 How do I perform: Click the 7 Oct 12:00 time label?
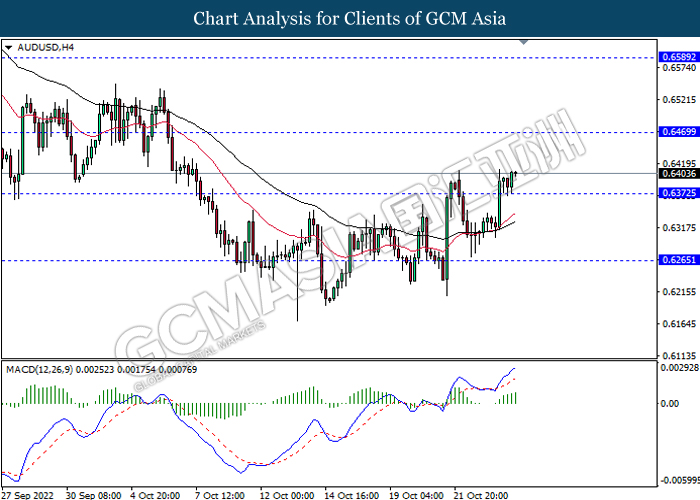(x=220, y=495)
